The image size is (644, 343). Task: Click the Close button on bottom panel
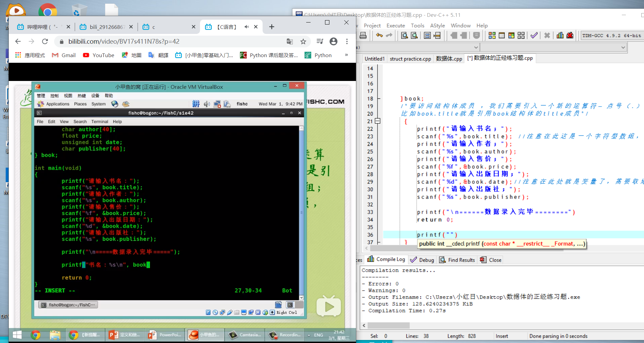(x=491, y=260)
